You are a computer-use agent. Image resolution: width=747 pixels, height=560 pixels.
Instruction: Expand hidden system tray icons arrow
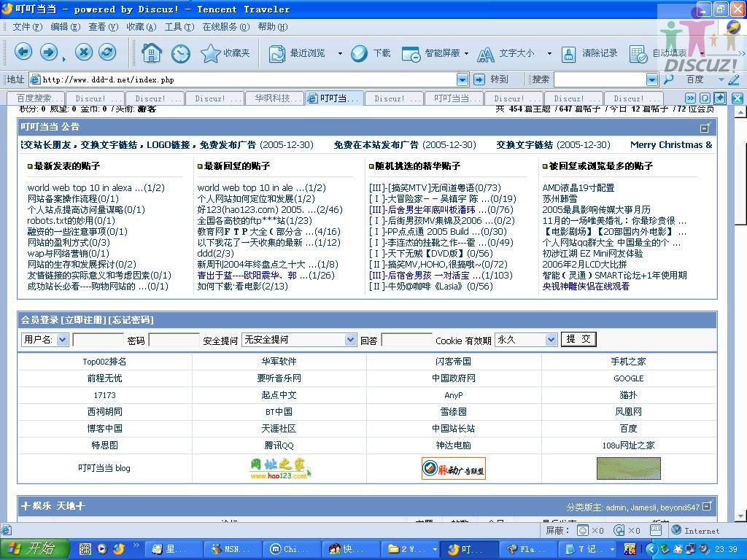[651, 550]
